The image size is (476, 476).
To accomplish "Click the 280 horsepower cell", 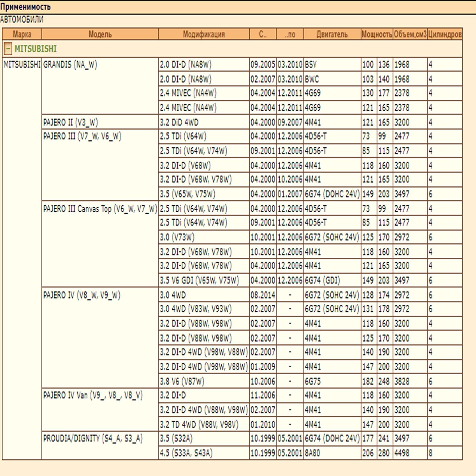I will coord(385,453).
